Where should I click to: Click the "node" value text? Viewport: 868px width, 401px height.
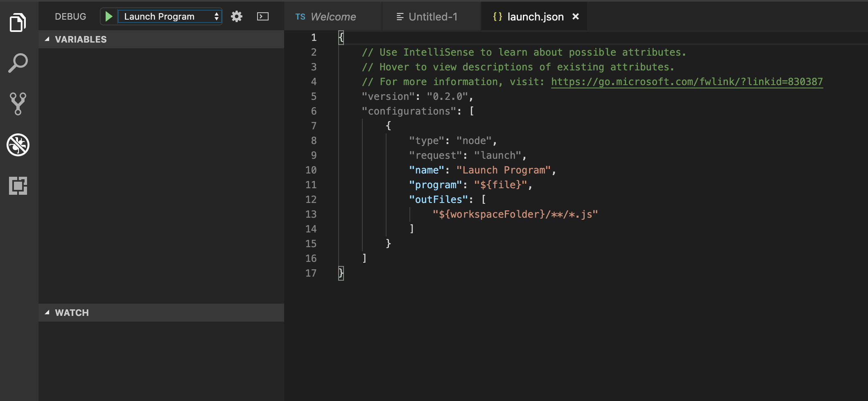(x=474, y=141)
